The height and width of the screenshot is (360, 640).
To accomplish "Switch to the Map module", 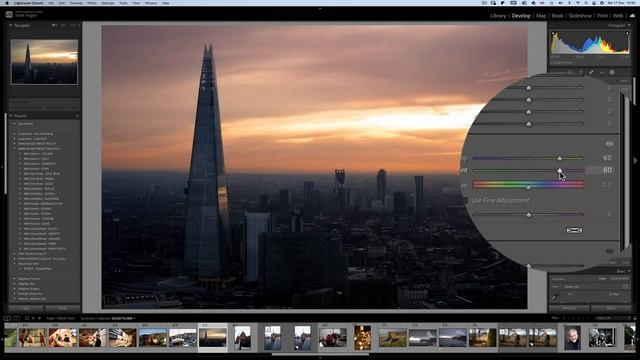I will tap(541, 16).
